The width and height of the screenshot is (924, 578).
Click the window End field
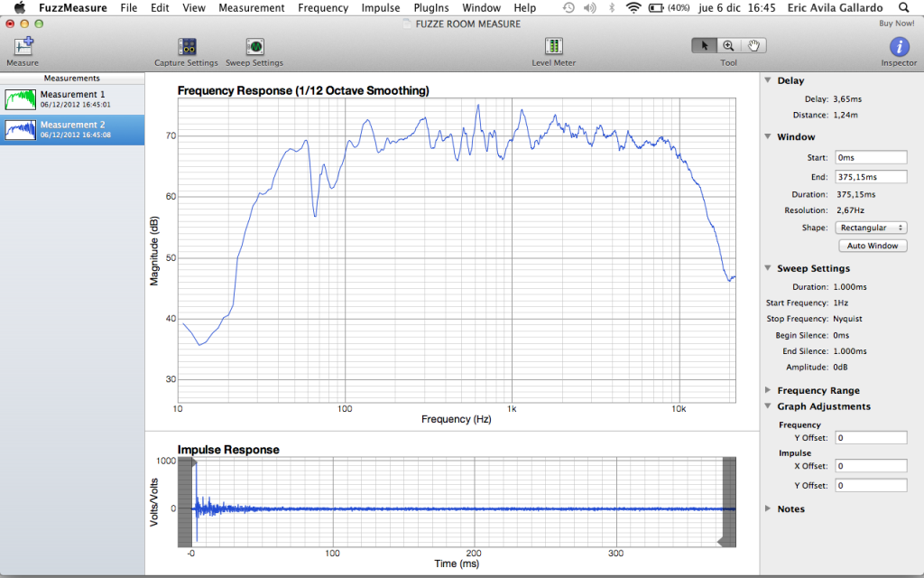point(871,177)
